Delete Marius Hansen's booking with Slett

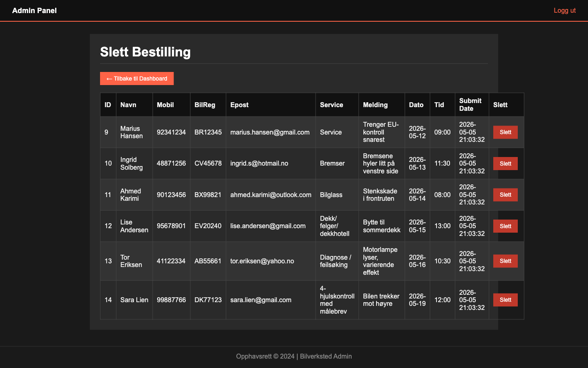click(x=505, y=132)
